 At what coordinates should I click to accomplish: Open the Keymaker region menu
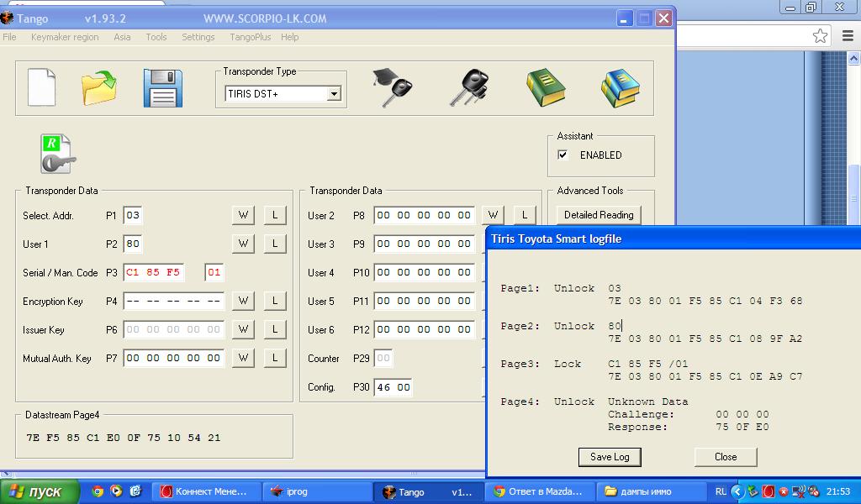click(65, 37)
